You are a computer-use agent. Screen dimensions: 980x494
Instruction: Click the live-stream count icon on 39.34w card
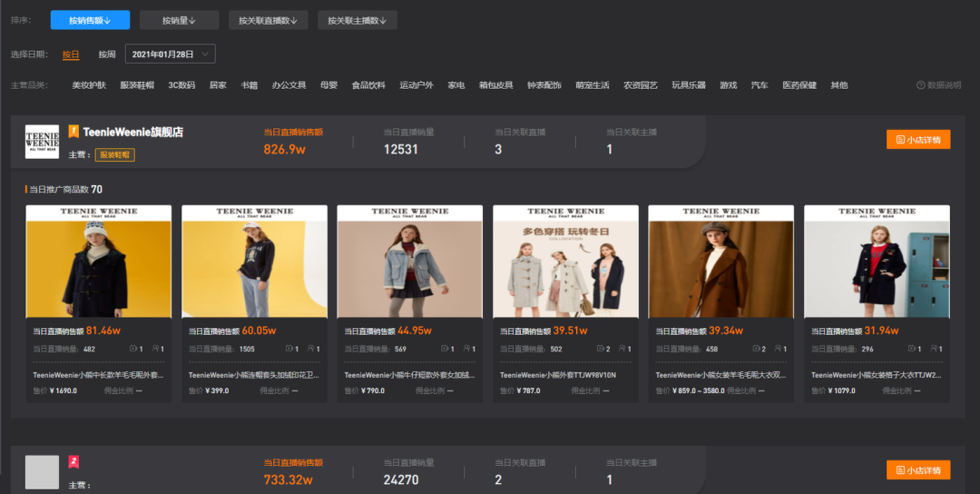pyautogui.click(x=756, y=349)
